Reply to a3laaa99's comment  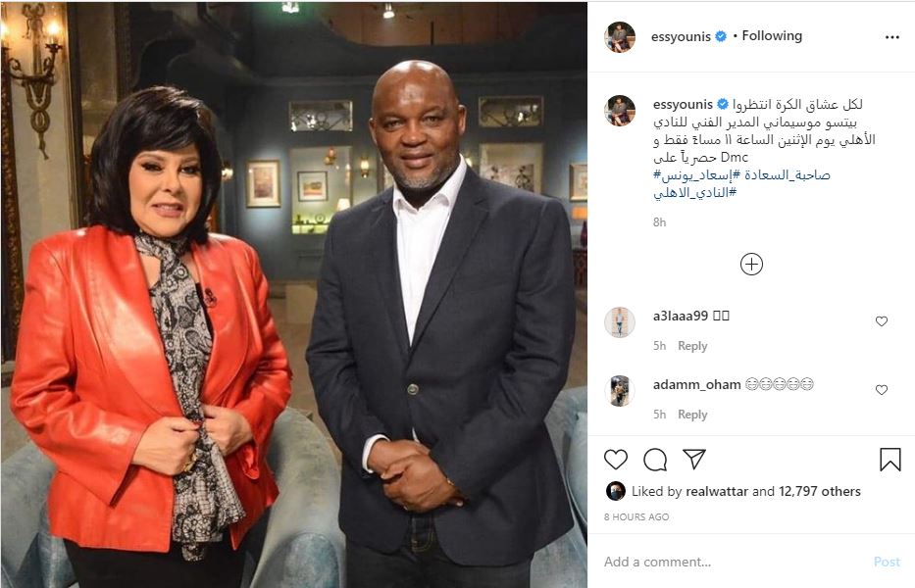pyautogui.click(x=692, y=346)
